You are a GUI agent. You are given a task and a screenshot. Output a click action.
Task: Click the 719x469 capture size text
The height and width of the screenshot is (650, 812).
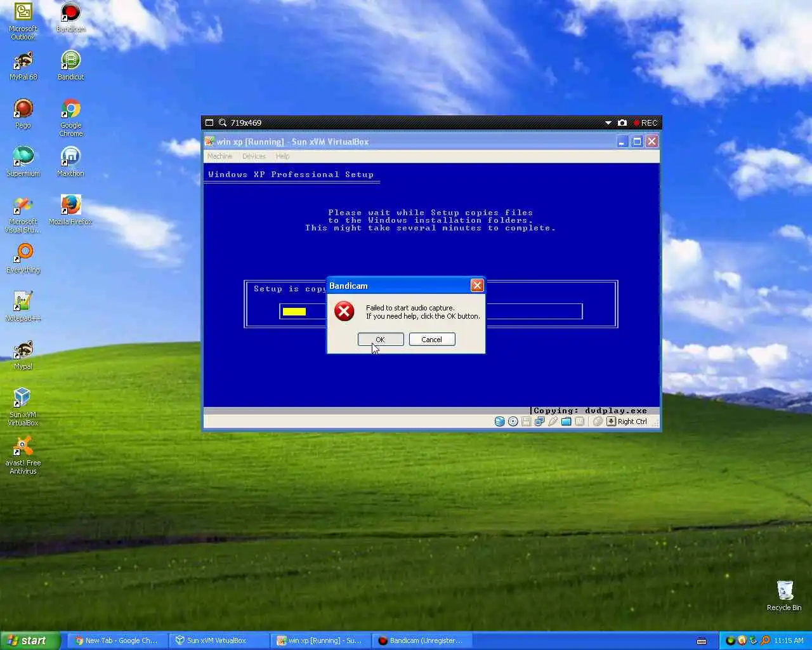click(246, 123)
